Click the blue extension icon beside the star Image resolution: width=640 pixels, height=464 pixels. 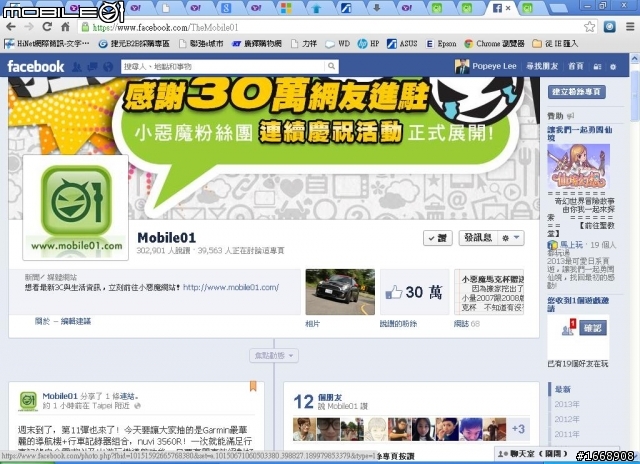coord(610,27)
